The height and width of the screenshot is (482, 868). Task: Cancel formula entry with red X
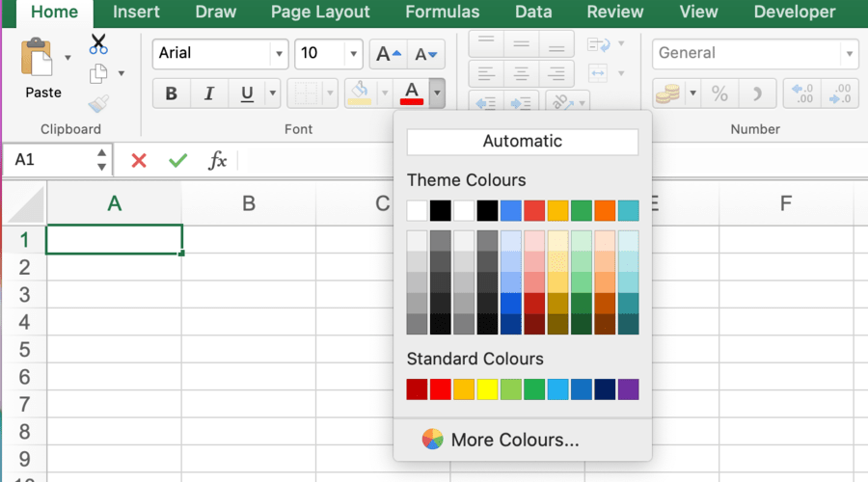pyautogui.click(x=139, y=160)
